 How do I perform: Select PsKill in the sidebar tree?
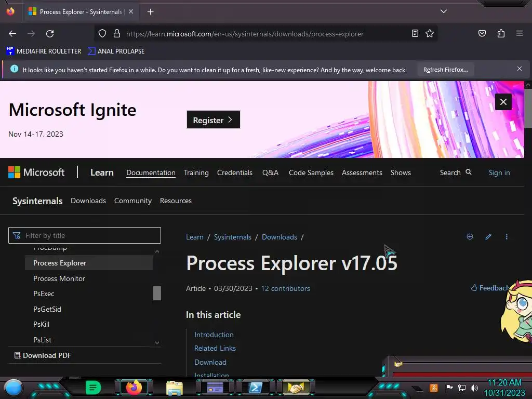41,324
